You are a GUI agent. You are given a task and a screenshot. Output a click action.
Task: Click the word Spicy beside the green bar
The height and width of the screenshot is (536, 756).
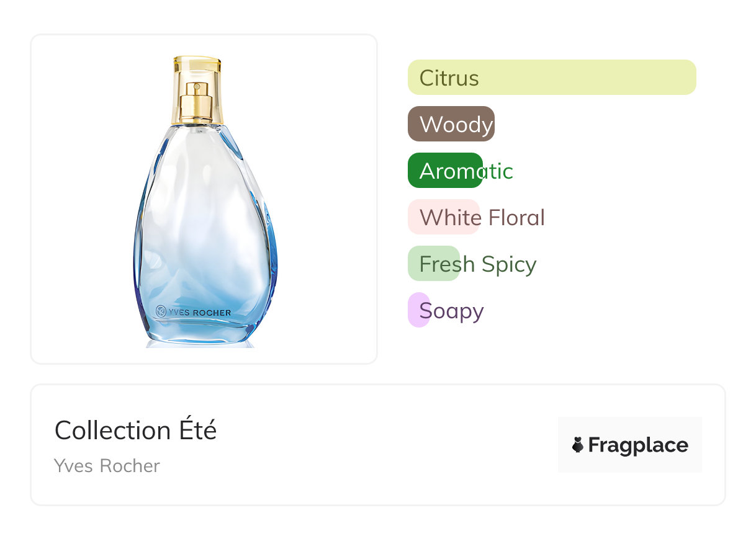point(508,264)
